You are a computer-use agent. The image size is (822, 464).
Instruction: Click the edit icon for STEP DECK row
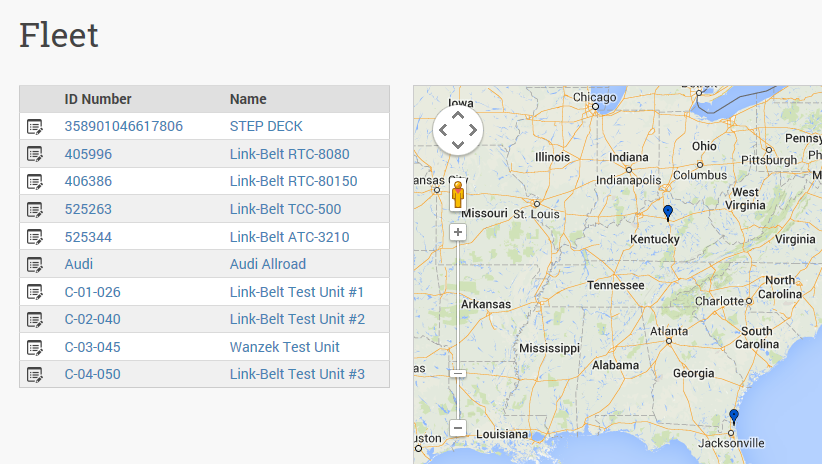pyautogui.click(x=35, y=127)
